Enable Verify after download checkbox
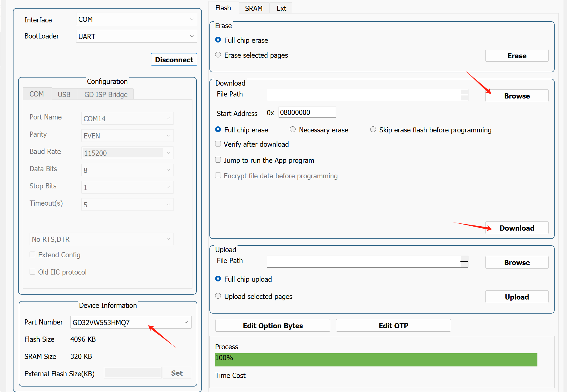Viewport: 567px width, 392px height. point(218,144)
